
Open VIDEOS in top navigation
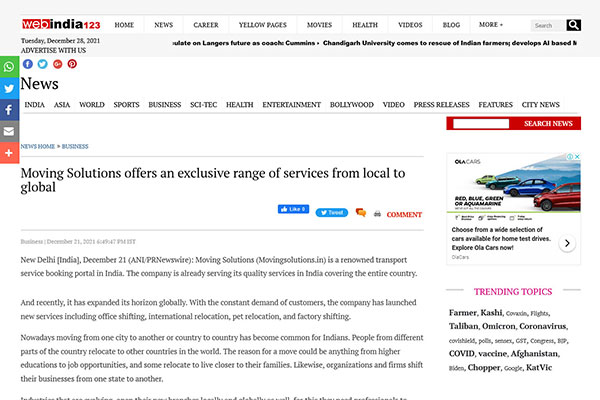[x=410, y=25]
